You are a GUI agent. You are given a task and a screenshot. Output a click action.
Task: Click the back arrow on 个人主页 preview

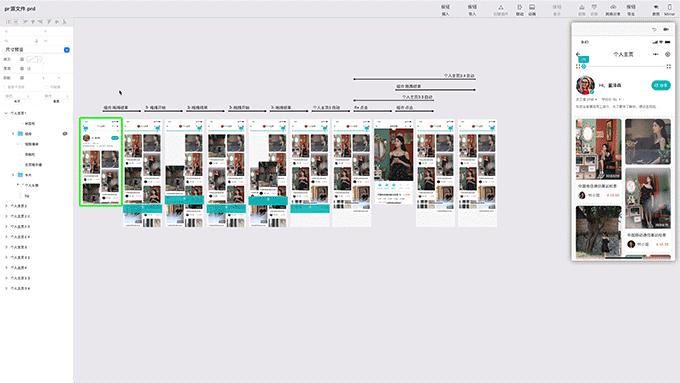pyautogui.click(x=578, y=54)
